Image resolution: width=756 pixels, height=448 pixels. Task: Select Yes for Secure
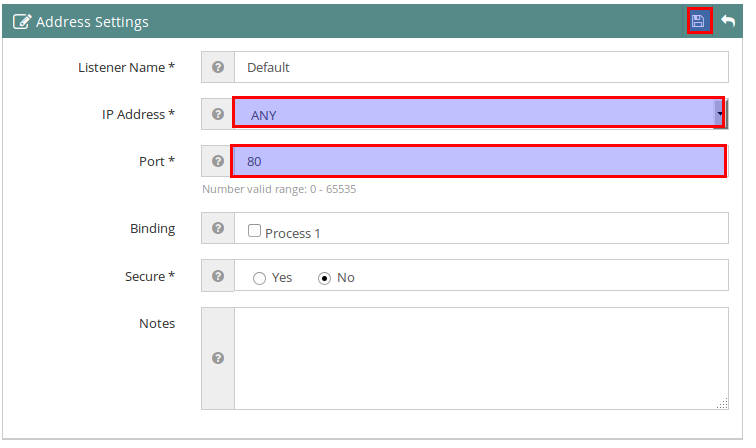tap(259, 278)
